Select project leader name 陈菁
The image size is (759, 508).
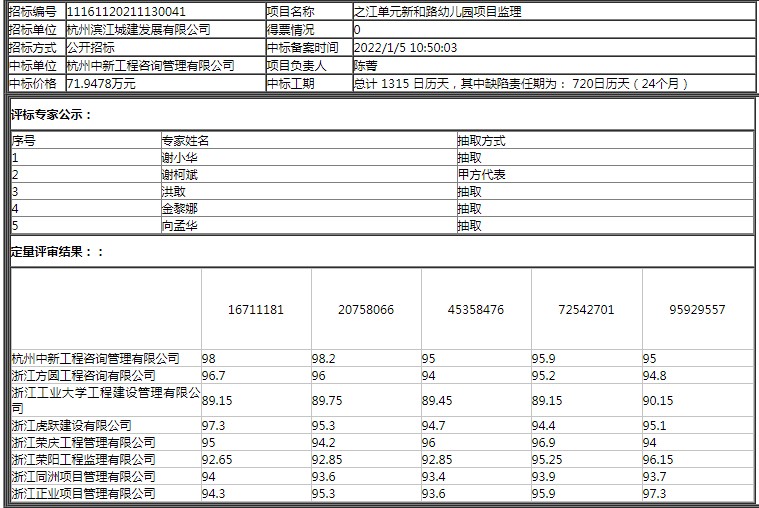coord(366,65)
